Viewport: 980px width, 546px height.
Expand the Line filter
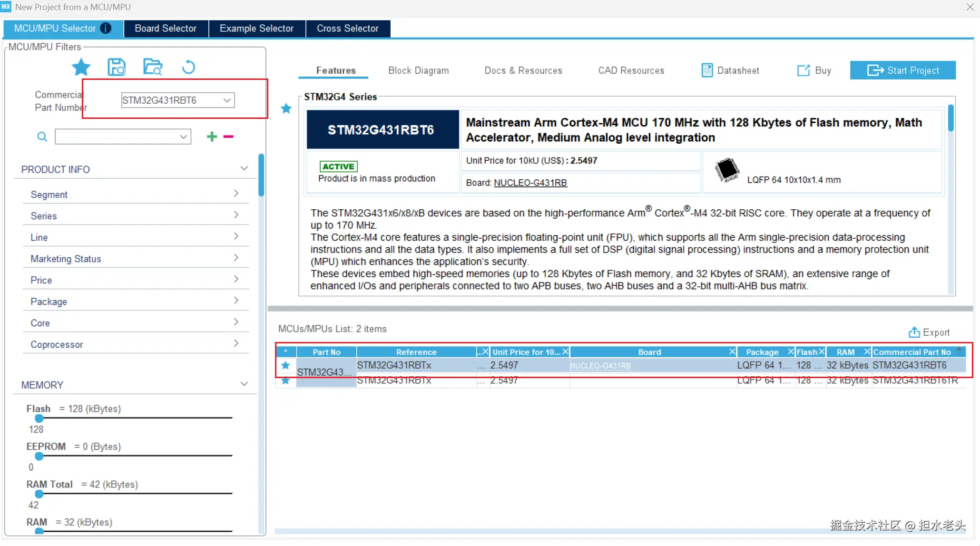pyautogui.click(x=236, y=236)
